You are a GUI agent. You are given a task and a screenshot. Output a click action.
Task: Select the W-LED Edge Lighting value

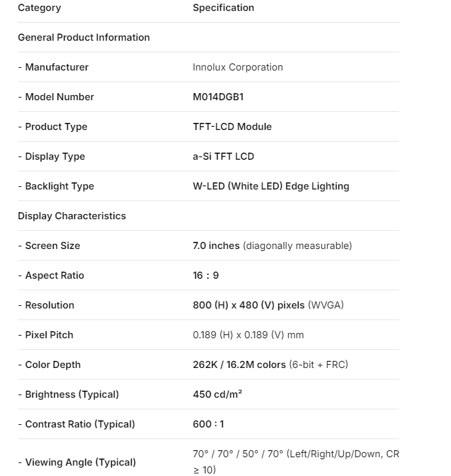click(x=271, y=186)
